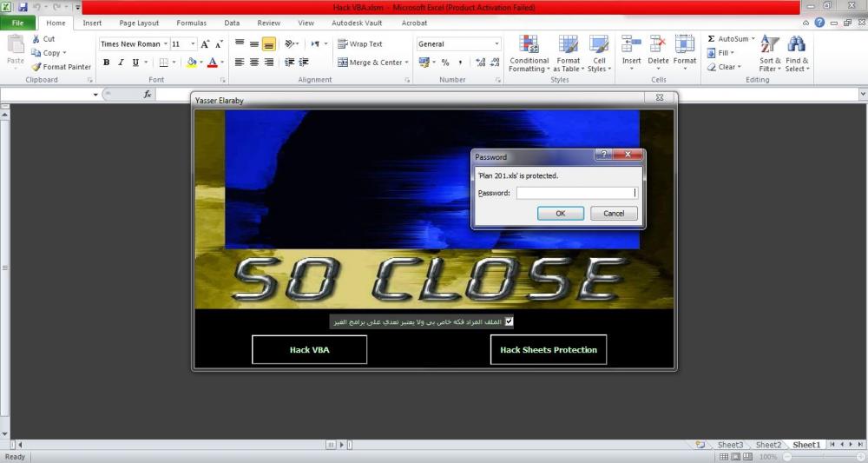This screenshot has width=868, height=463.
Task: Open Font Color dropdown arrow
Action: pos(222,62)
